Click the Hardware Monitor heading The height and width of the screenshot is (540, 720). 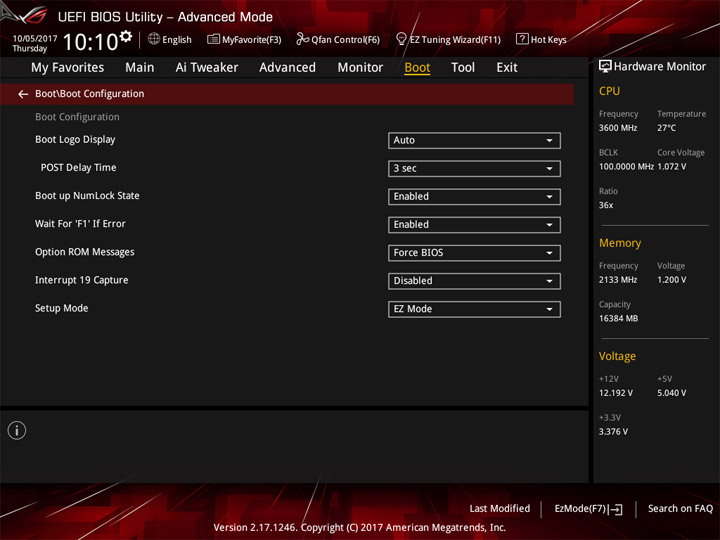coord(660,67)
